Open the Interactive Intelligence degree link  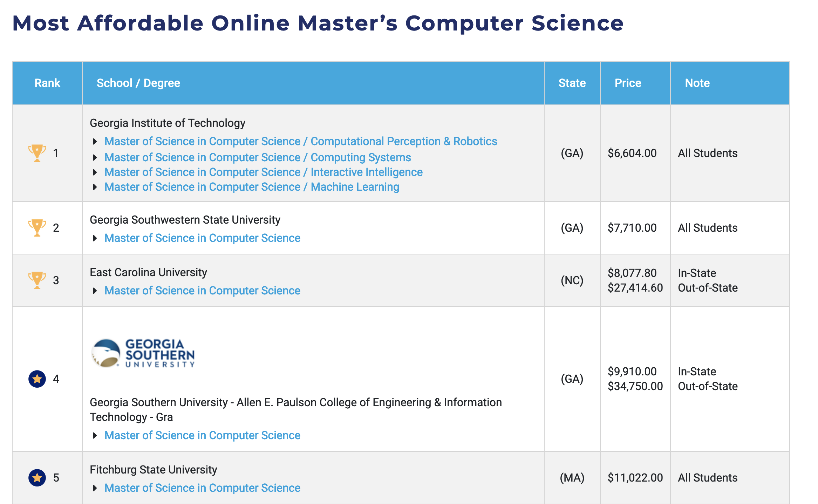pos(264,172)
